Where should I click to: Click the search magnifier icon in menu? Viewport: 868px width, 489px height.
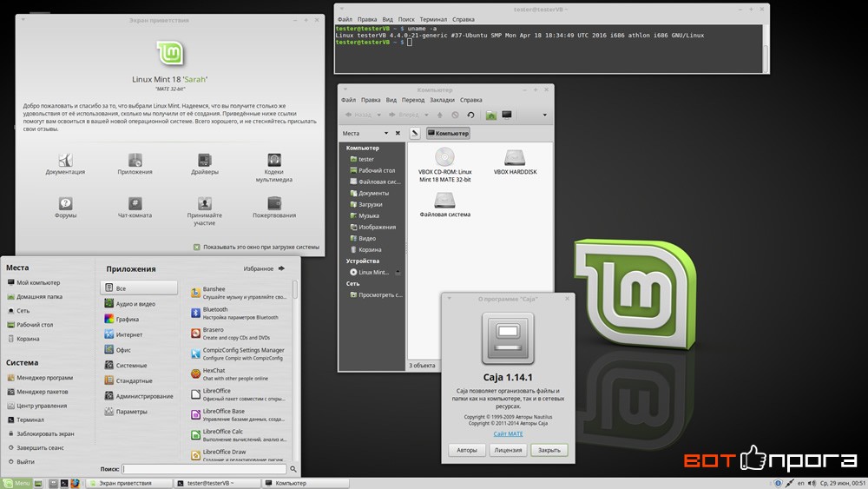click(293, 469)
